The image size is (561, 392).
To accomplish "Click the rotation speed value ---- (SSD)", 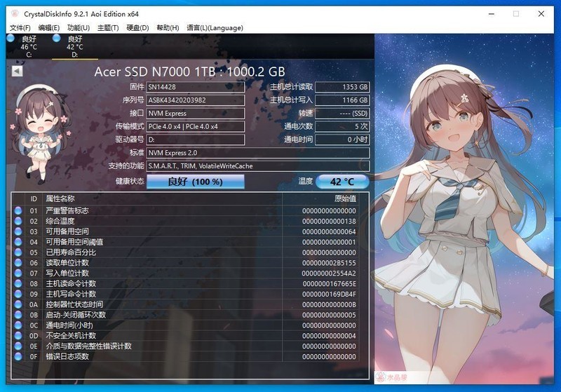I will tap(342, 114).
